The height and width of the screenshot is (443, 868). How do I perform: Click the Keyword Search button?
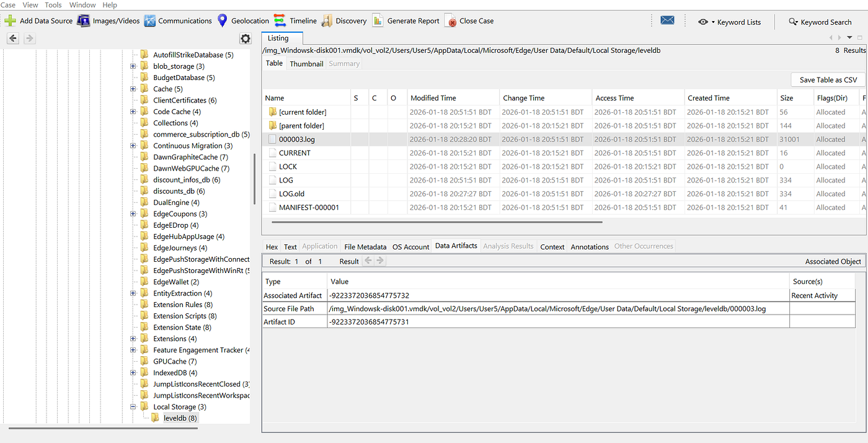[x=820, y=22]
